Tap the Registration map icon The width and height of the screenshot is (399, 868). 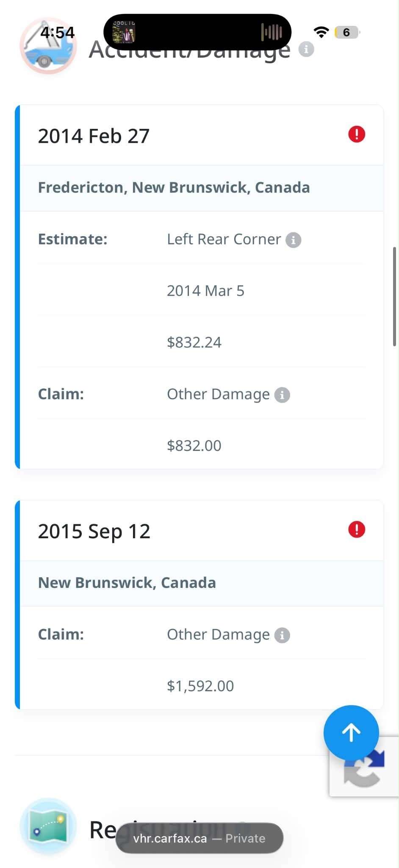coord(48,826)
